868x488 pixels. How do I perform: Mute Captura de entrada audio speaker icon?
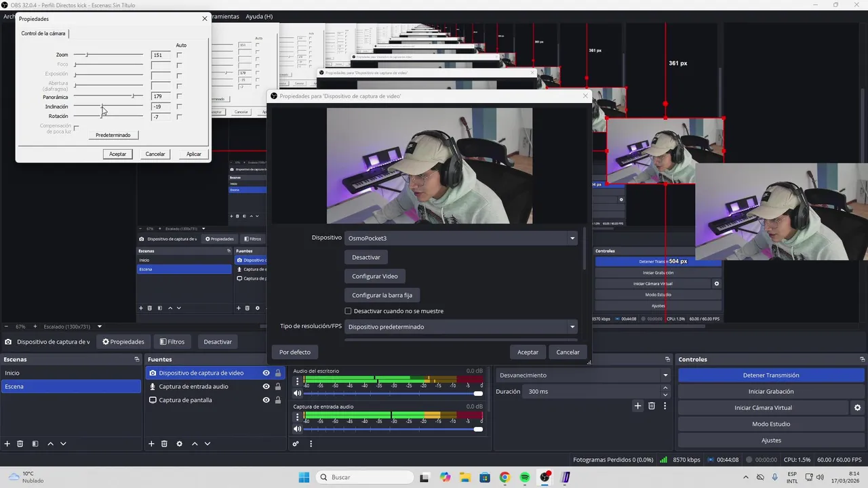(297, 428)
